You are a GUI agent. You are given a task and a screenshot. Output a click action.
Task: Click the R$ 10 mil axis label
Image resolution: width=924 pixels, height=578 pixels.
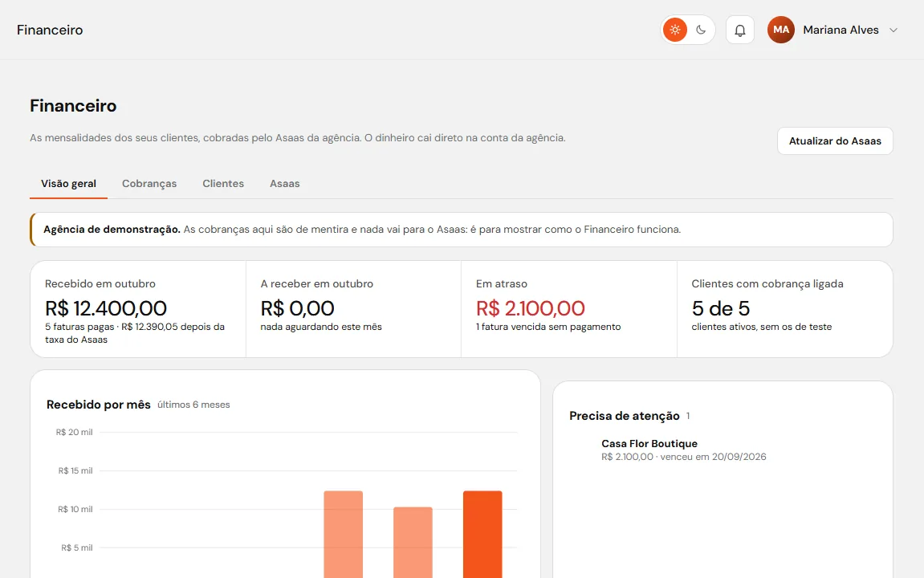coord(75,509)
